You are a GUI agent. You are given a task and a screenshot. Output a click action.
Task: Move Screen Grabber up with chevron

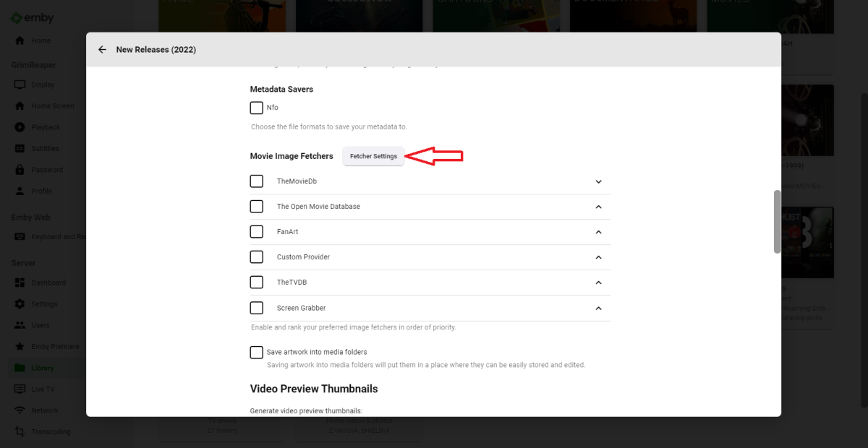(598, 308)
